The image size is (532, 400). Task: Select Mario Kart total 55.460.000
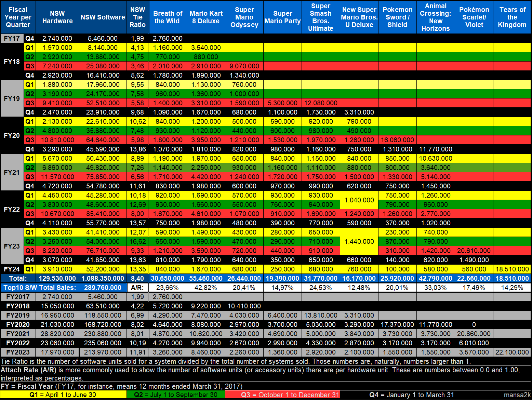click(206, 278)
